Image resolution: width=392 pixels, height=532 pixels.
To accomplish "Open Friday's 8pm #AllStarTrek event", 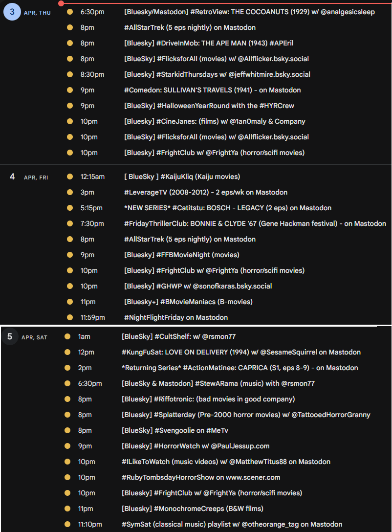I will click(x=190, y=239).
